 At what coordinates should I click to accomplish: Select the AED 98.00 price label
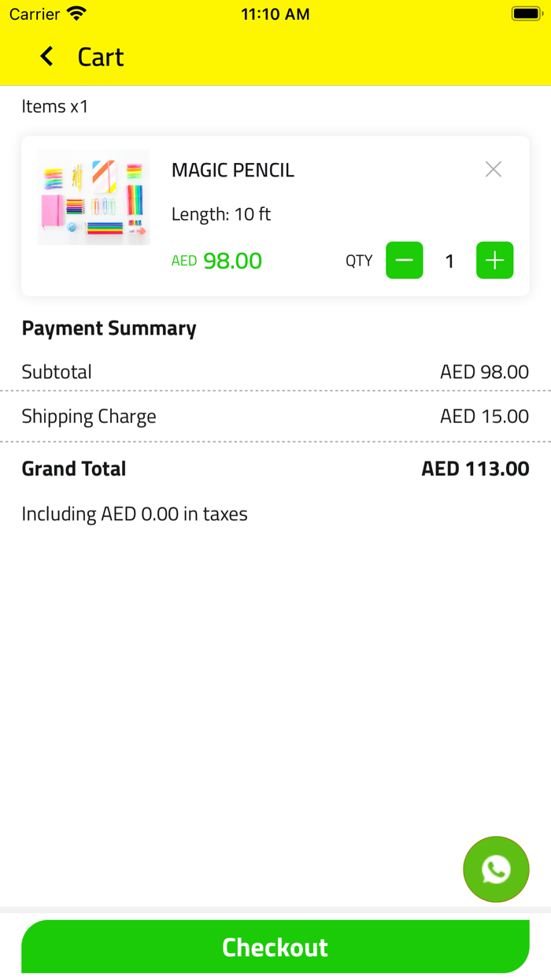[x=216, y=260]
